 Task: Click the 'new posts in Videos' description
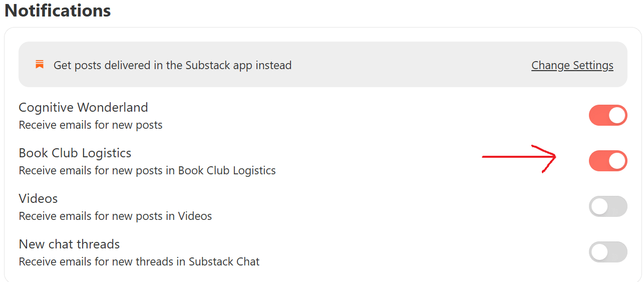point(115,216)
